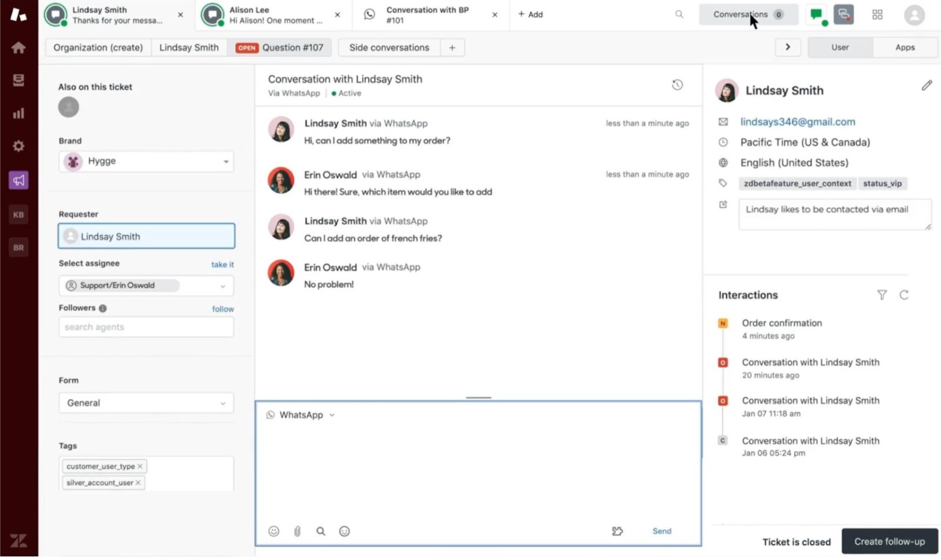Switch to the Apps tab in right panel
941x560 pixels.
[905, 47]
